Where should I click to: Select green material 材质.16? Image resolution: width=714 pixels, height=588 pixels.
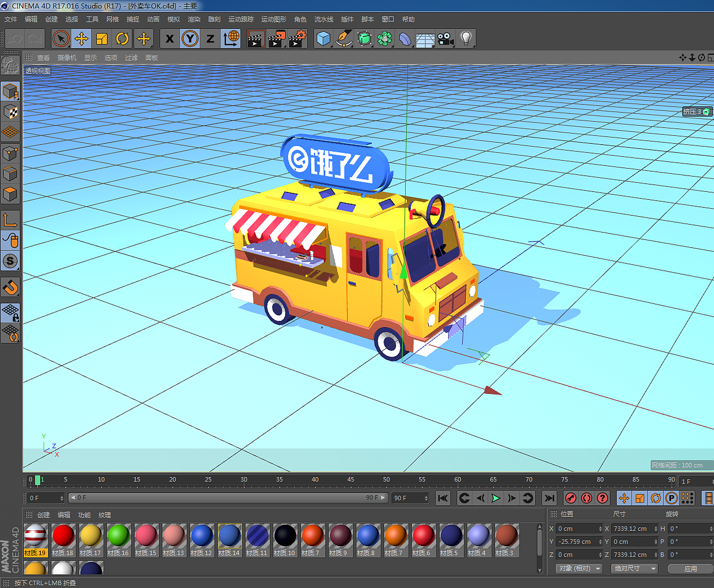point(118,540)
